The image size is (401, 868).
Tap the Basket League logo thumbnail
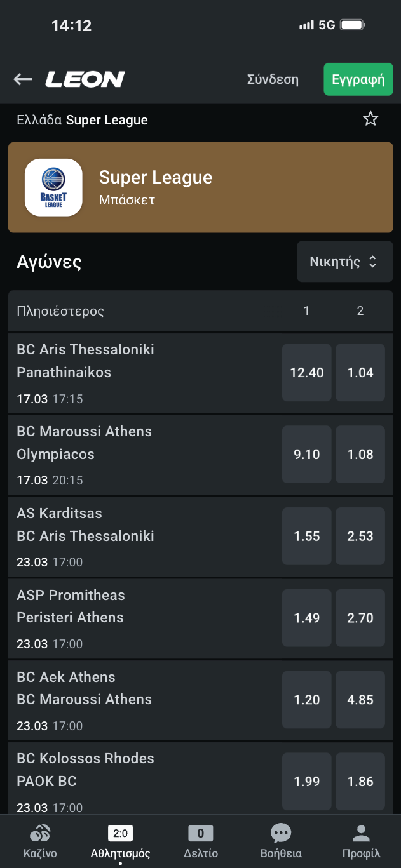tap(53, 187)
